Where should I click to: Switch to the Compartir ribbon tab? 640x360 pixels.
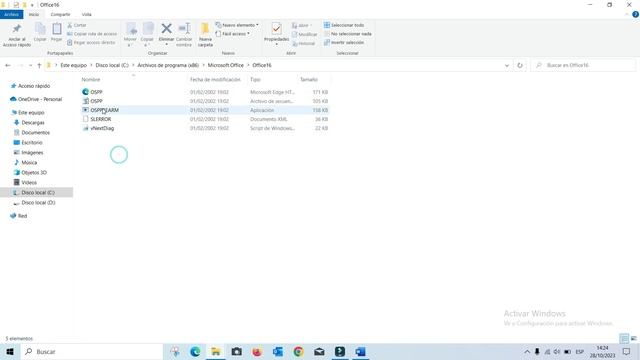click(x=60, y=14)
